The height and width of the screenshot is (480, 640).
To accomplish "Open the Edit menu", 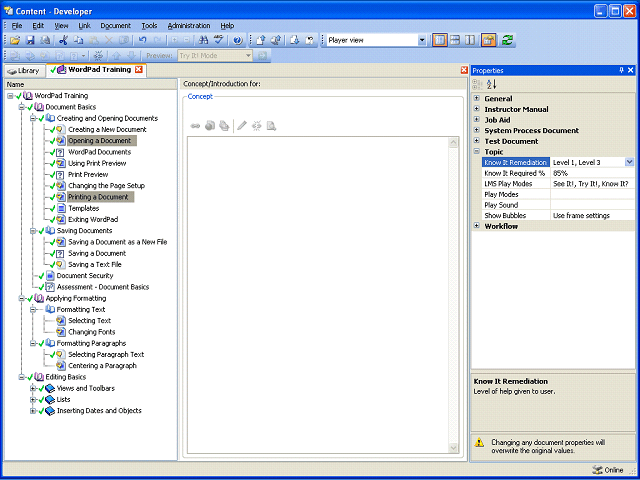I will (x=38, y=26).
